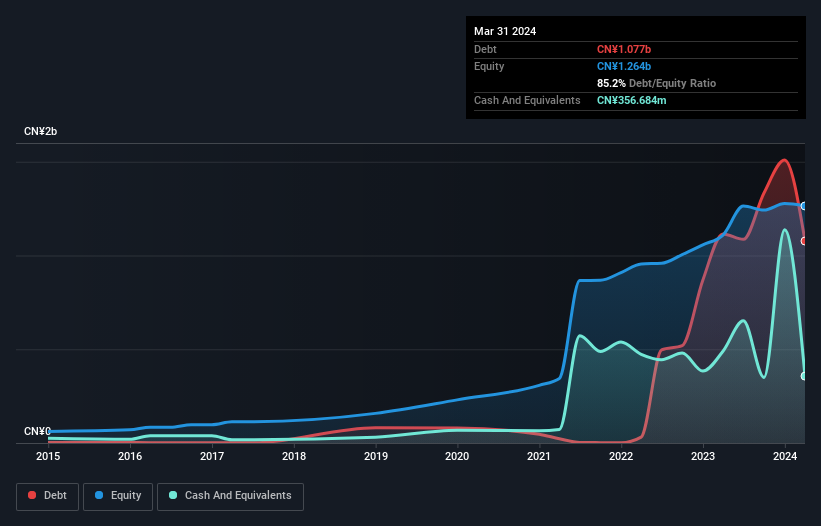The image size is (821, 526).
Task: Click the teal Cash And Equivalents legend dot
Action: tap(173, 495)
